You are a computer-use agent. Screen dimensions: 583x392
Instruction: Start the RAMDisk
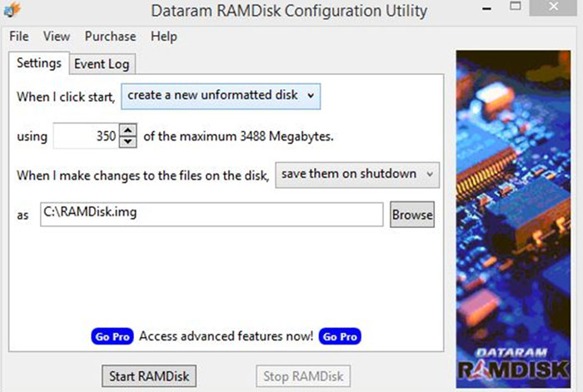coord(149,376)
